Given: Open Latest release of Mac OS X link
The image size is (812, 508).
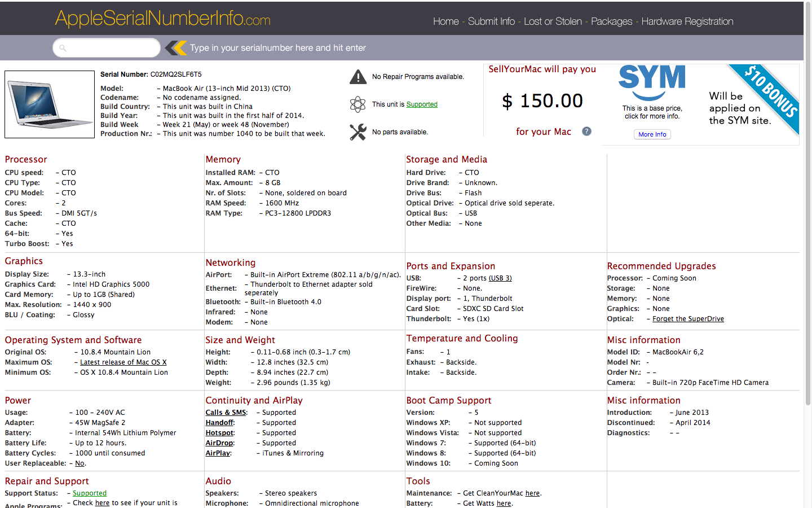Looking at the screenshot, I should (x=123, y=362).
